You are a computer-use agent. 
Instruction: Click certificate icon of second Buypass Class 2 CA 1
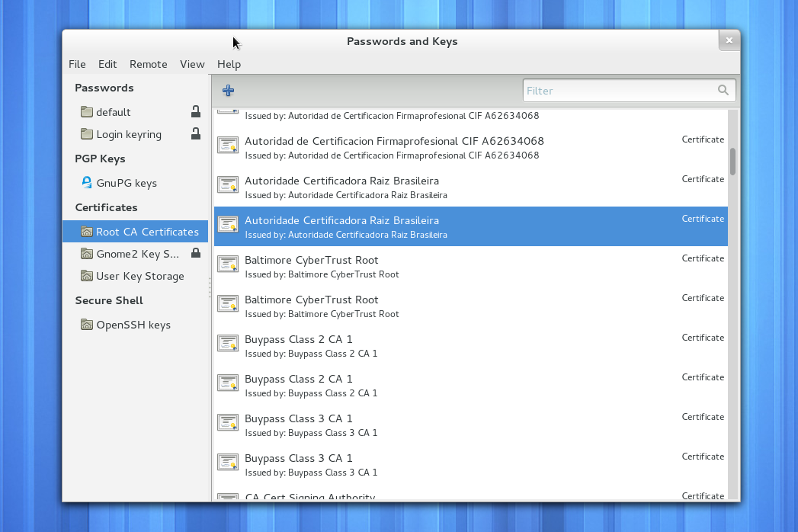tap(227, 383)
